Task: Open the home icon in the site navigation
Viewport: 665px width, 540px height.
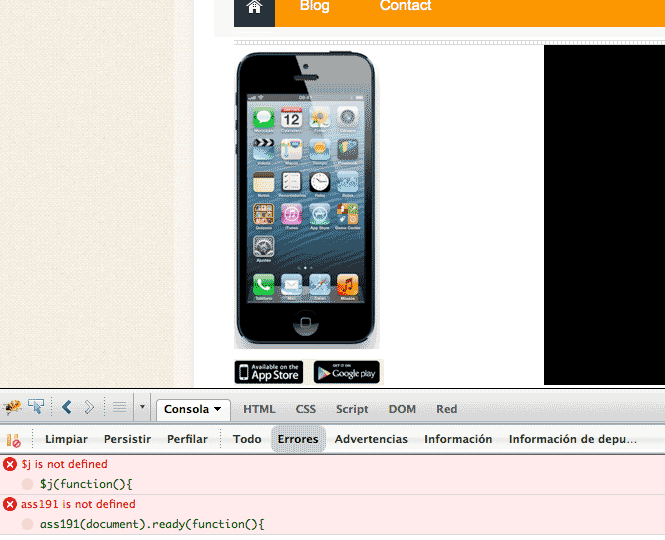Action: (254, 9)
